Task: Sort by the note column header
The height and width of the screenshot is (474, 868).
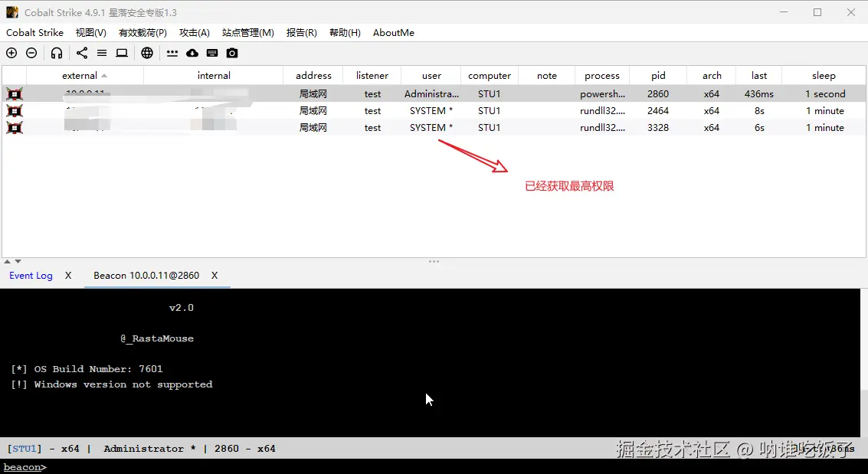Action: point(547,76)
